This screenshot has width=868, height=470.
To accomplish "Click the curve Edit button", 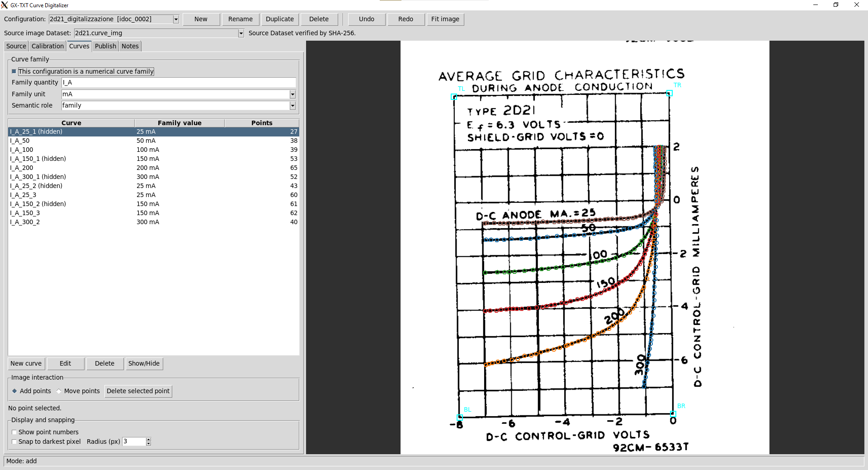I will 66,363.
